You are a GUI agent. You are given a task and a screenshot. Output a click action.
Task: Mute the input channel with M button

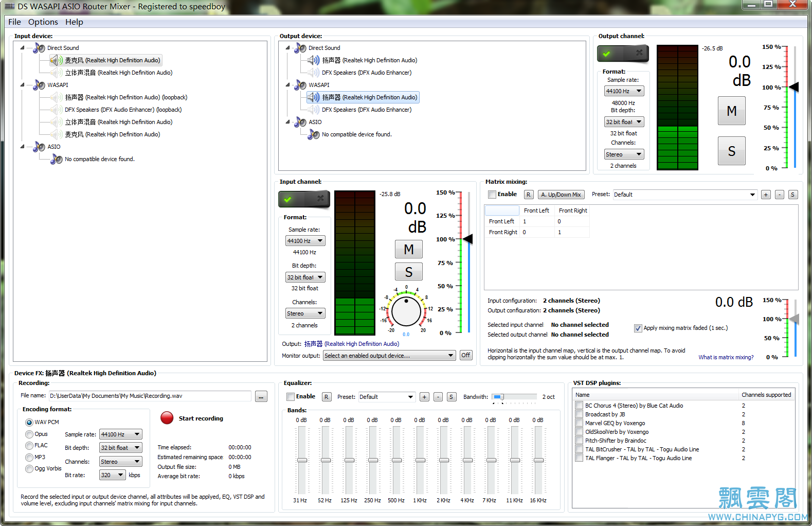(x=409, y=250)
